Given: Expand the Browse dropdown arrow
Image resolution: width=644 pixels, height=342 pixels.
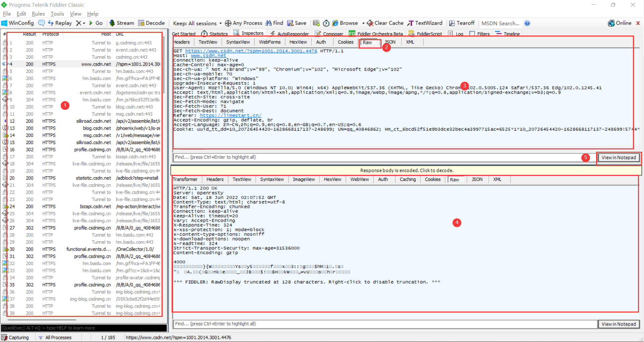Looking at the screenshot, I should (363, 23).
